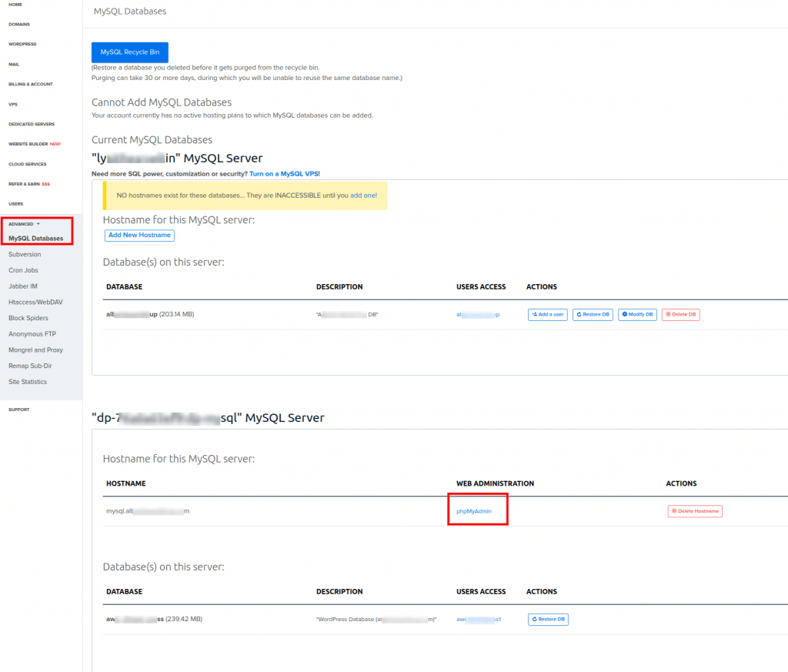Click the delete icon on Delete Hostname

tap(674, 510)
